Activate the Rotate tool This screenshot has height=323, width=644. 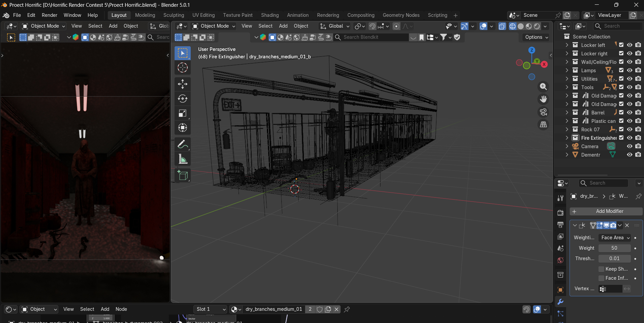click(x=183, y=99)
